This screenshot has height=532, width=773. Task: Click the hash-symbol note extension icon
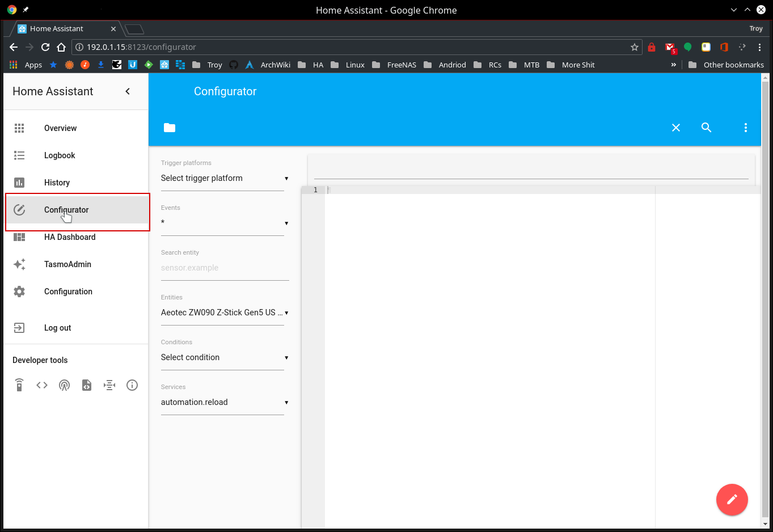[706, 47]
